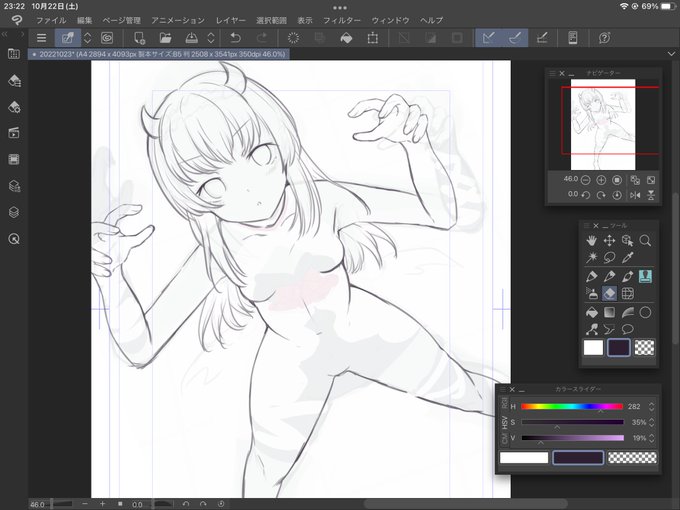The height and width of the screenshot is (510, 680).
Task: Select the vector node Correct Line tool
Action: [592, 329]
